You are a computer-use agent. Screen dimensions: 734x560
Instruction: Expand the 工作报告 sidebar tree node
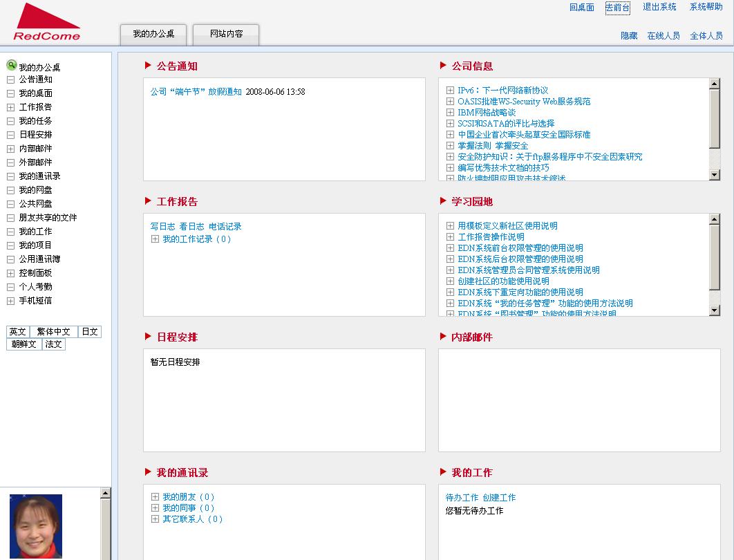(x=10, y=107)
